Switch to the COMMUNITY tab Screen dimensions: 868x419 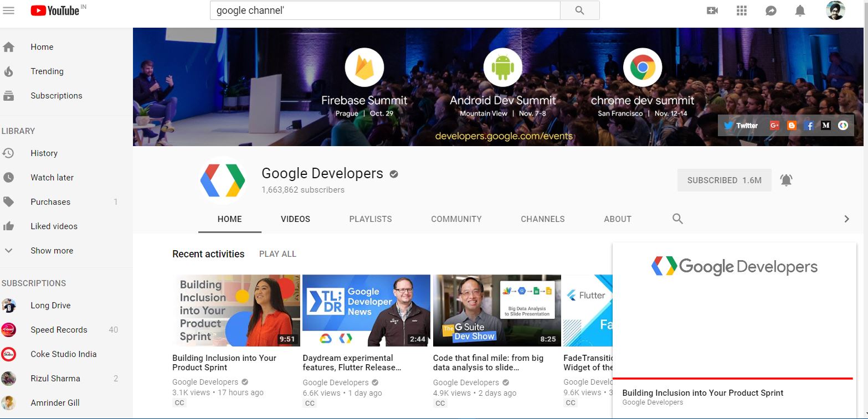(x=456, y=219)
